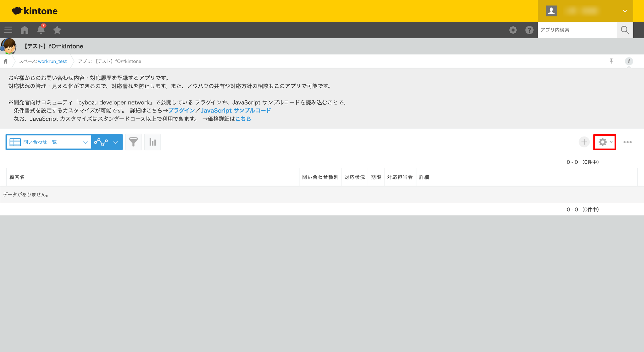Viewport: 644px width, 352px height.
Task: Open the app settings gear dropdown
Action: click(604, 142)
